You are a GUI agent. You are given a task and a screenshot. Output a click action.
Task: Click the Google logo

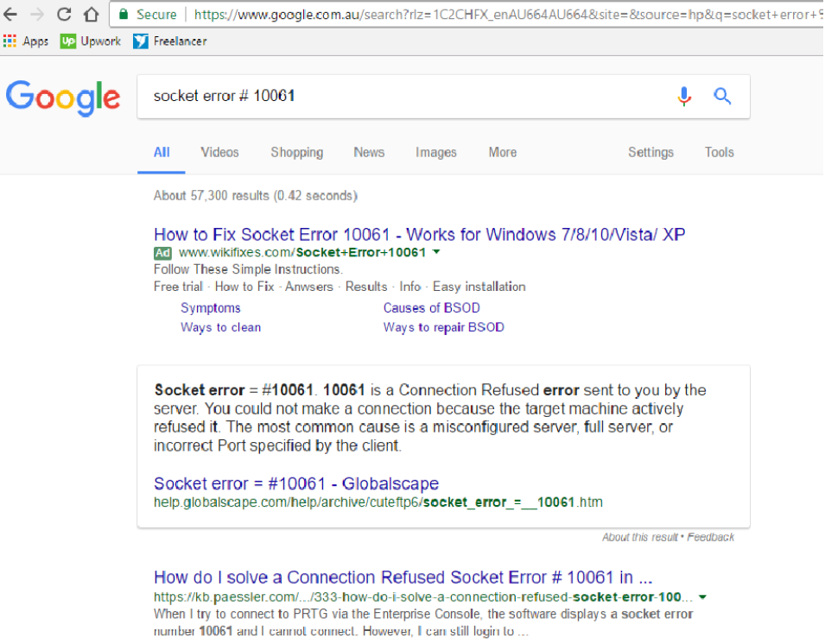[63, 98]
